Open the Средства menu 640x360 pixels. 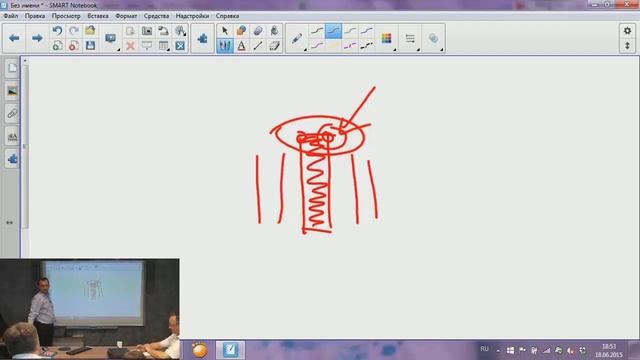(156, 16)
